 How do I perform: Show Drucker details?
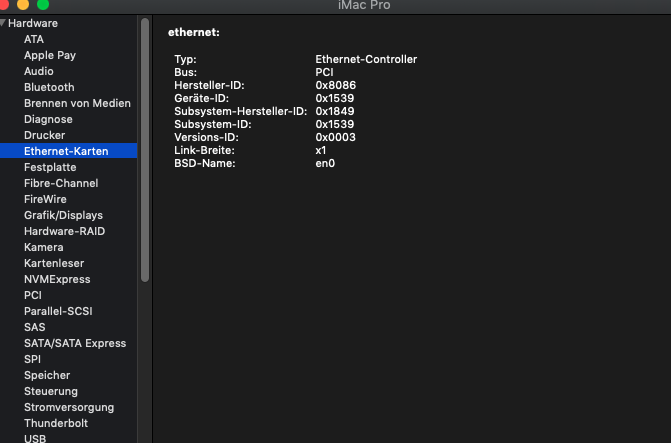point(45,135)
